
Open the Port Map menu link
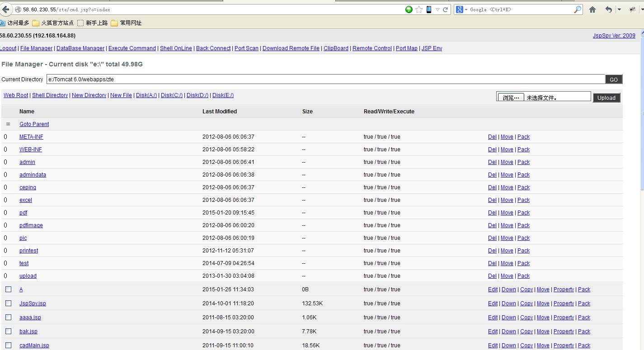coord(407,48)
